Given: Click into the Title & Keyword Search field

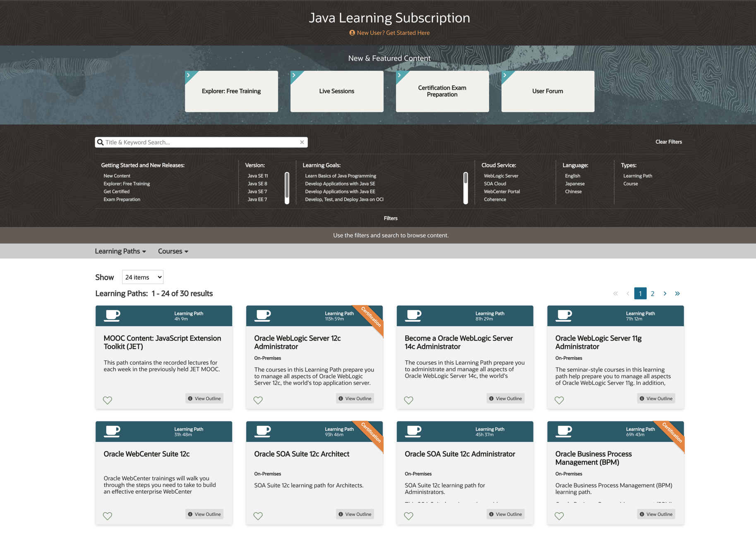Looking at the screenshot, I should point(201,142).
